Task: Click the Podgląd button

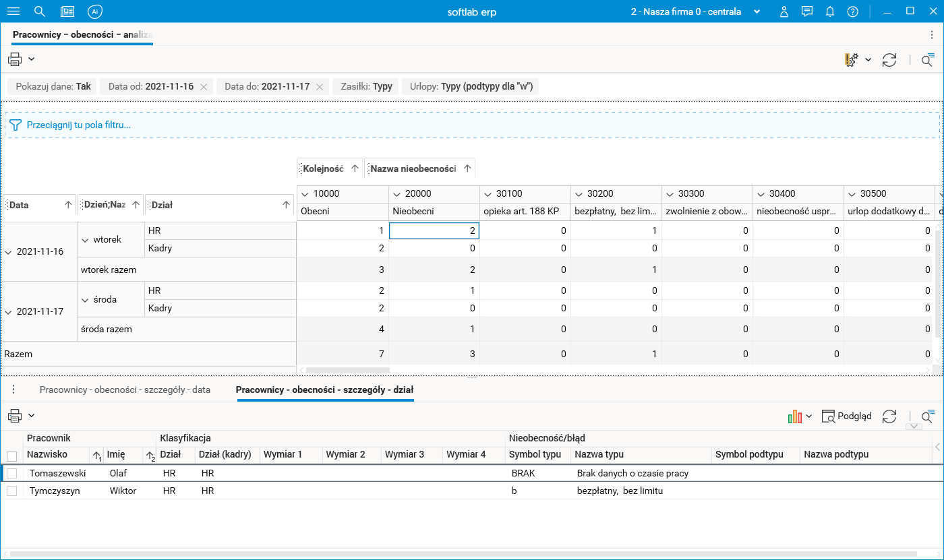Action: [x=846, y=416]
